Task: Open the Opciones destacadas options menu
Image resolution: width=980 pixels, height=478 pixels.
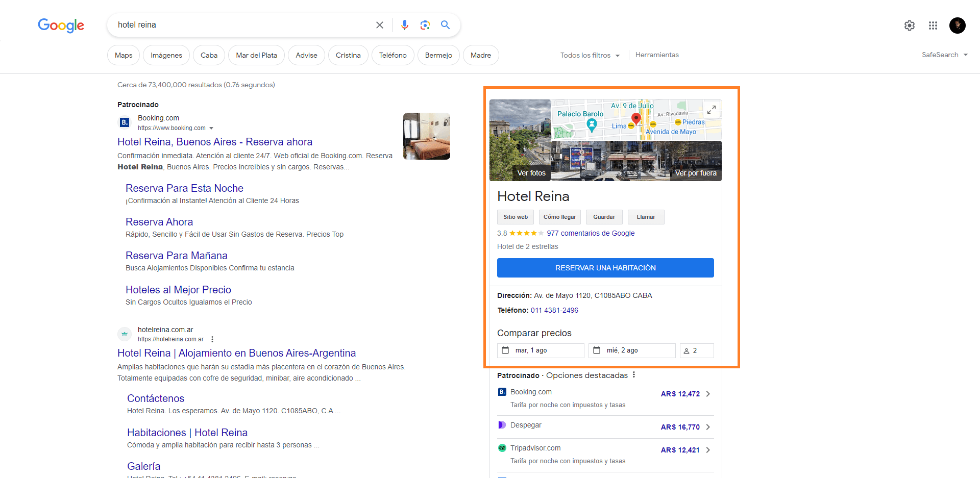Action: point(633,374)
